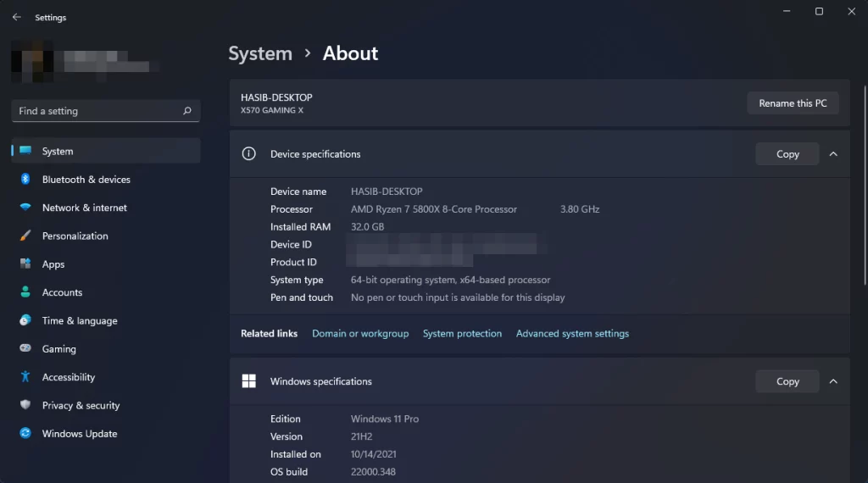This screenshot has width=868, height=483.
Task: Click the maximize window button
Action: pyautogui.click(x=820, y=11)
